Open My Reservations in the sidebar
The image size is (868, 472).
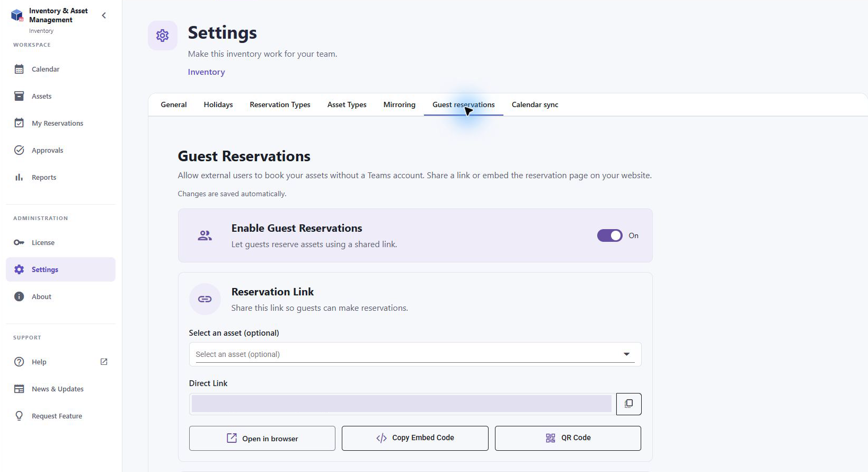[61, 123]
